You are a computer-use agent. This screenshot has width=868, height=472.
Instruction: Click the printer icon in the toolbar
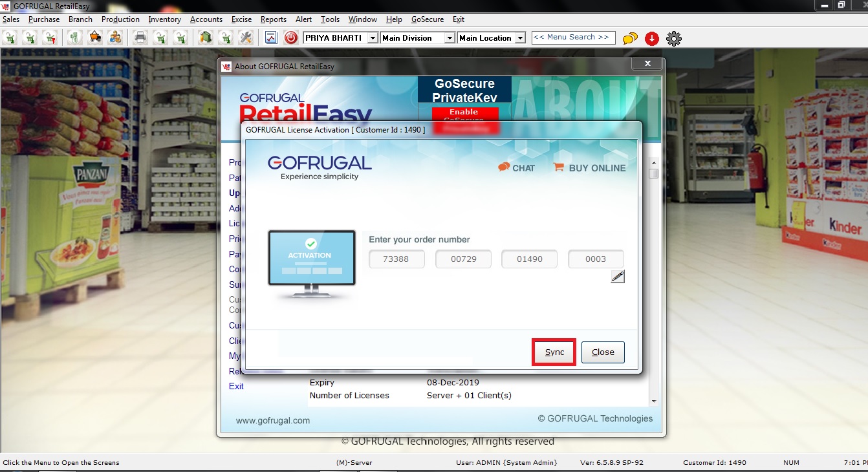(140, 38)
